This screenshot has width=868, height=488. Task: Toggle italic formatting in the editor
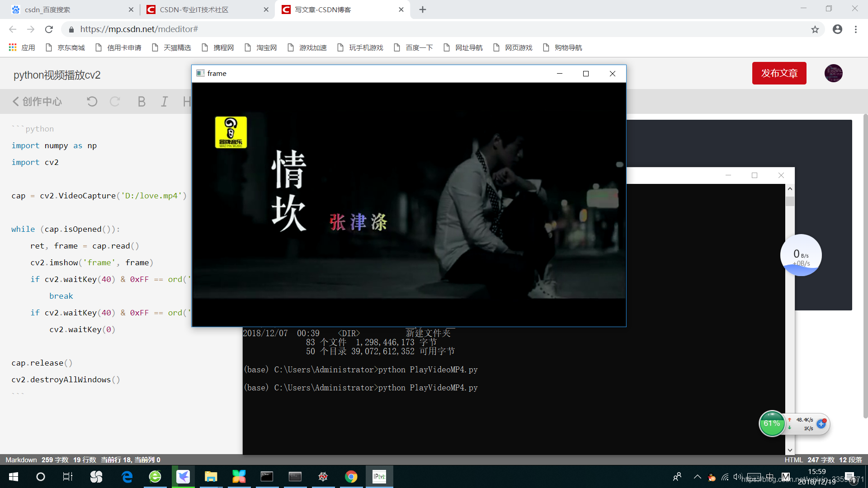click(x=164, y=102)
